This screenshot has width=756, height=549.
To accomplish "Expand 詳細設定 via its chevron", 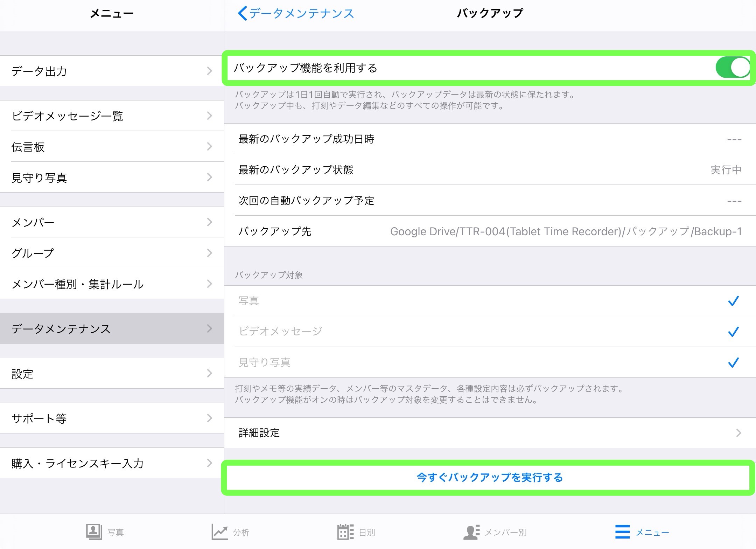I will pos(738,433).
